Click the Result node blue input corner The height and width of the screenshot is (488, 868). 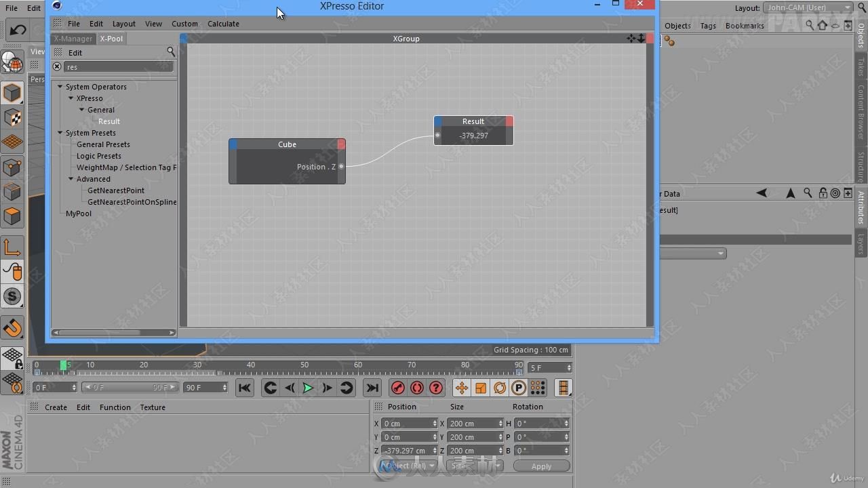click(438, 121)
